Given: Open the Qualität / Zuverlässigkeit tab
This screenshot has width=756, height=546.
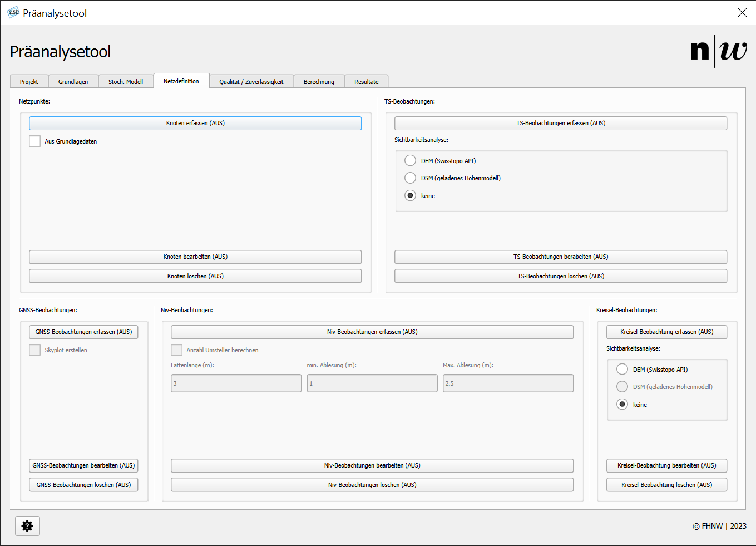Looking at the screenshot, I should [x=251, y=82].
